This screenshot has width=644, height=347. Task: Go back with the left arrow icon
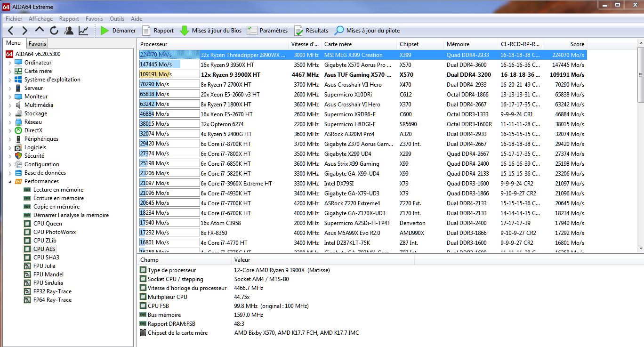[11, 31]
